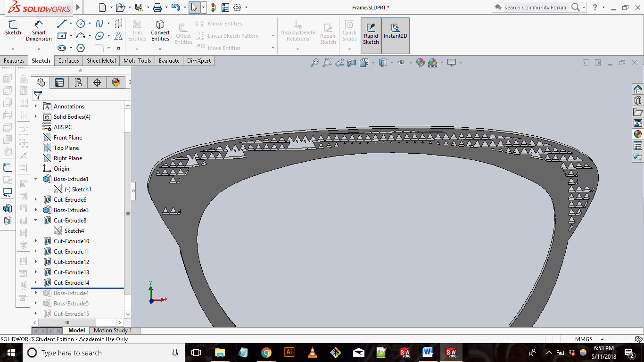Image resolution: width=644 pixels, height=362 pixels.
Task: Open the Smart Dimension dropdown arrow
Action: [39, 49]
